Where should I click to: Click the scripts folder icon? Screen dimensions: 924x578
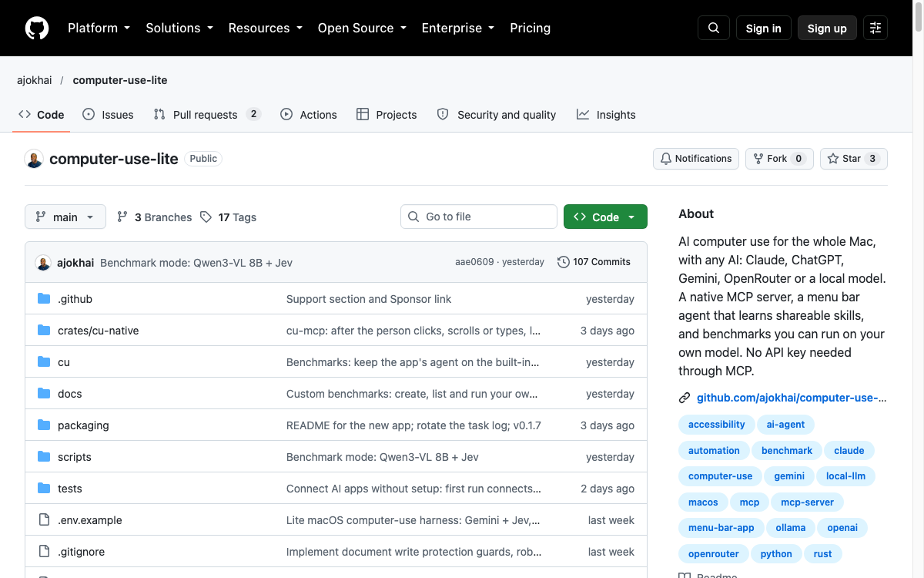pos(44,457)
